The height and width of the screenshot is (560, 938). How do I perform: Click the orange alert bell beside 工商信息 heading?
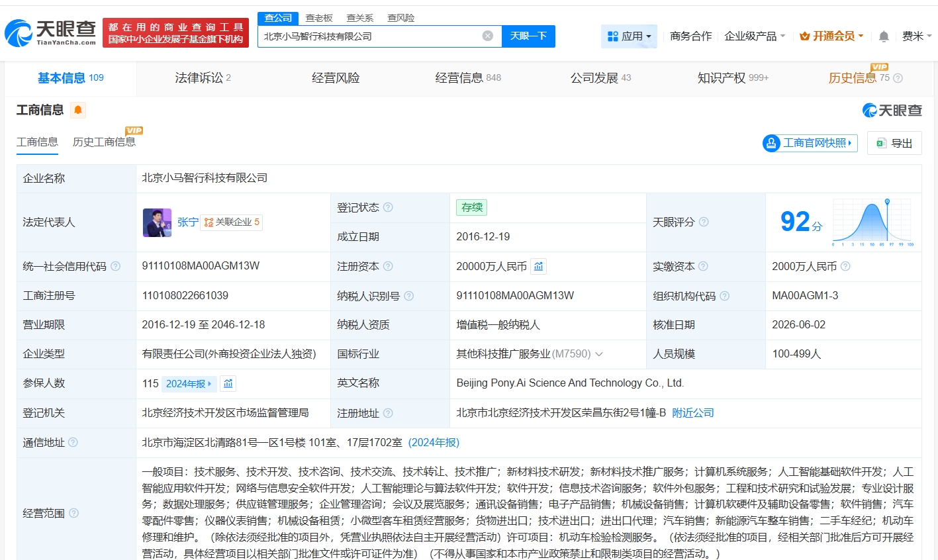(x=78, y=110)
